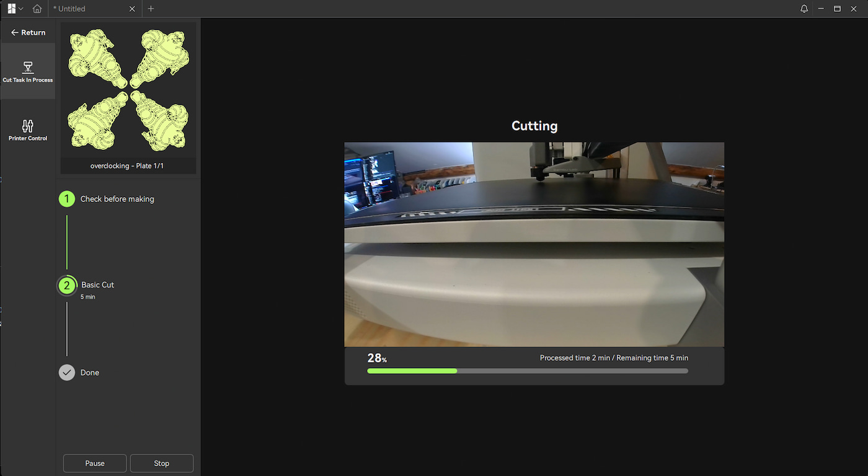Select Cut Task In Process sidebar icon
The width and height of the screenshot is (868, 476).
[x=28, y=71]
